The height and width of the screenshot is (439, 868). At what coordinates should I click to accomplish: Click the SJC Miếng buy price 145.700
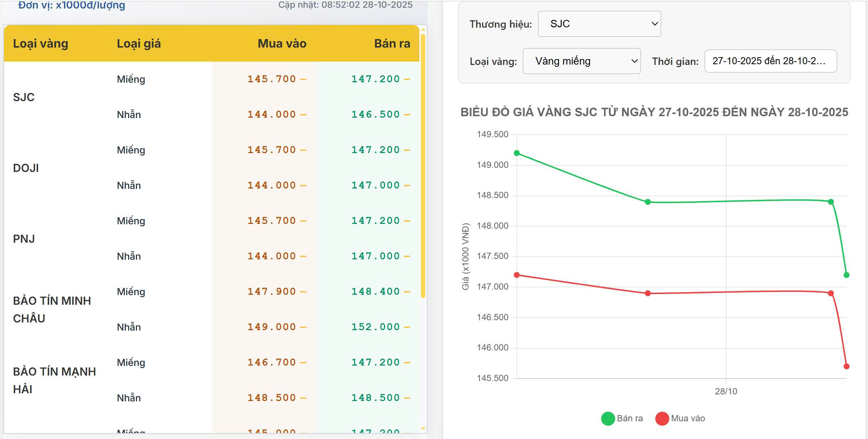click(x=272, y=79)
